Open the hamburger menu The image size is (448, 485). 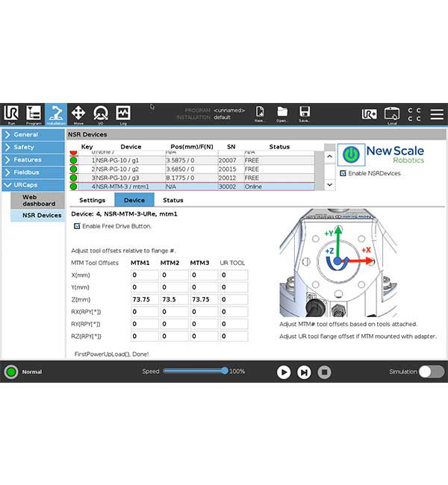tap(437, 114)
